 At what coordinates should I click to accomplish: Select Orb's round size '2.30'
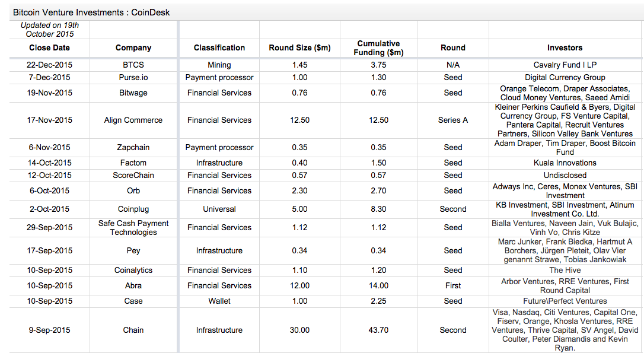300,190
